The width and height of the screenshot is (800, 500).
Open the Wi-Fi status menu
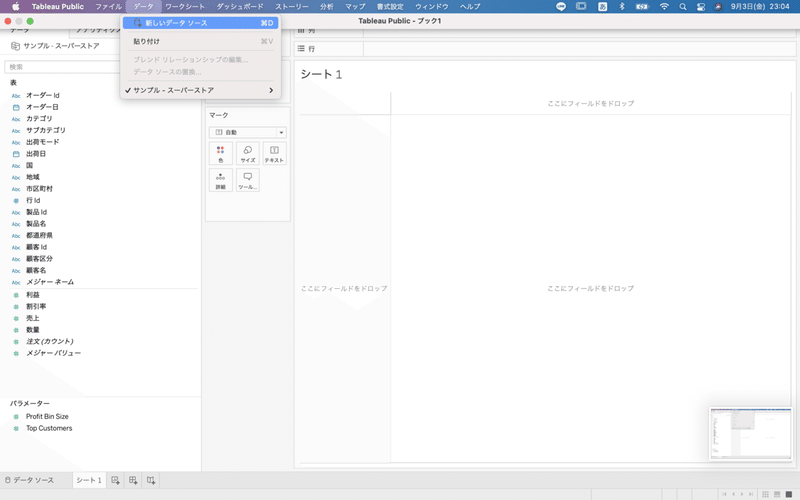point(664,7)
